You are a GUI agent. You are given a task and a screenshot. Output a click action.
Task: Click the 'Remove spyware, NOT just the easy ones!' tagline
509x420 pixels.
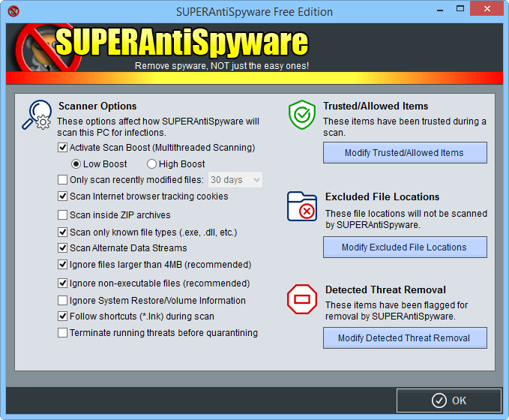(222, 66)
